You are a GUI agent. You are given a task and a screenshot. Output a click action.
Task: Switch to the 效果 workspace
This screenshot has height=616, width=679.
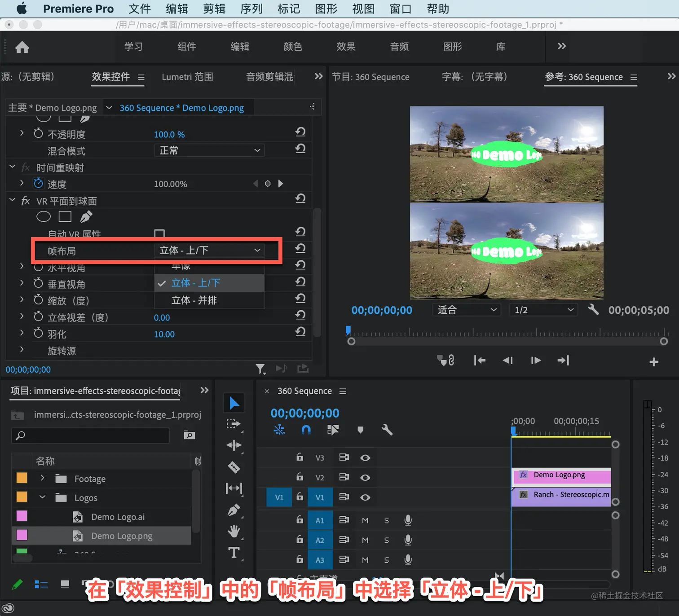click(346, 47)
